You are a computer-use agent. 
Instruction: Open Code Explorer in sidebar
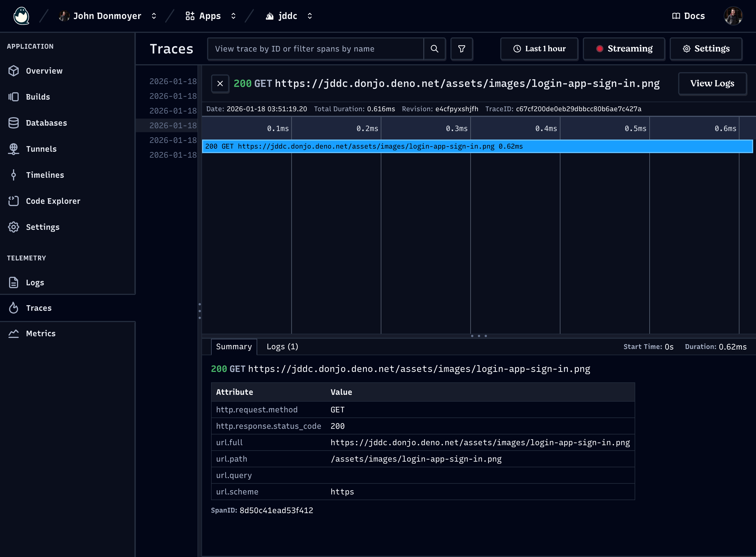[x=53, y=201]
